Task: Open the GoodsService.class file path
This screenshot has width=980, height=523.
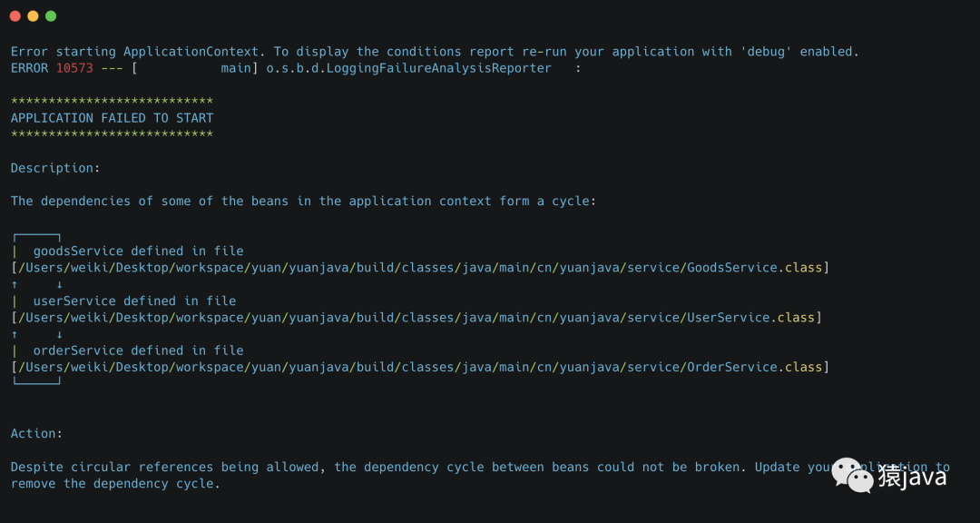Action: coord(420,268)
